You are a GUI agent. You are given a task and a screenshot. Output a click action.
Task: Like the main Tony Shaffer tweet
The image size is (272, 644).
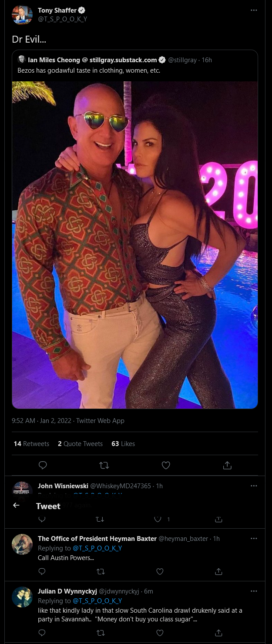[166, 465]
